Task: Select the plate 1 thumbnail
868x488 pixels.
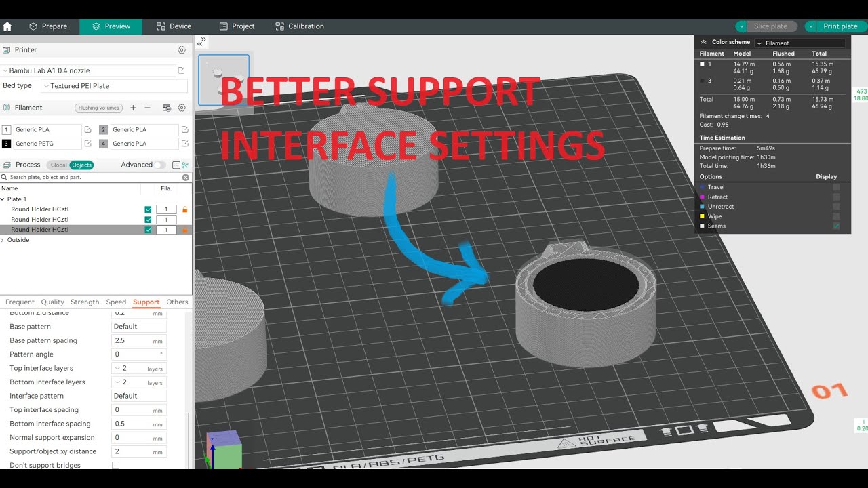Action: click(224, 80)
